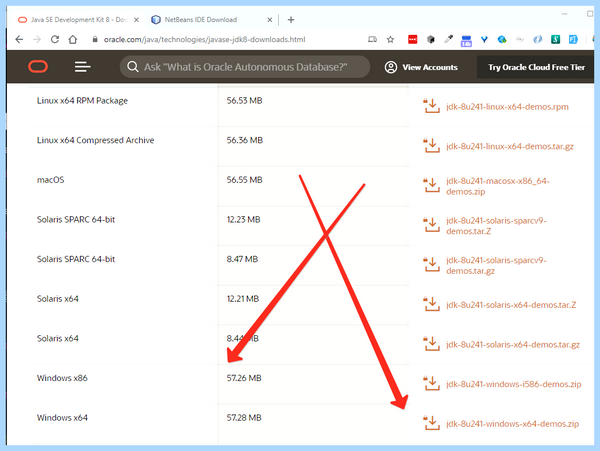Click the browser Back arrow

pos(19,39)
